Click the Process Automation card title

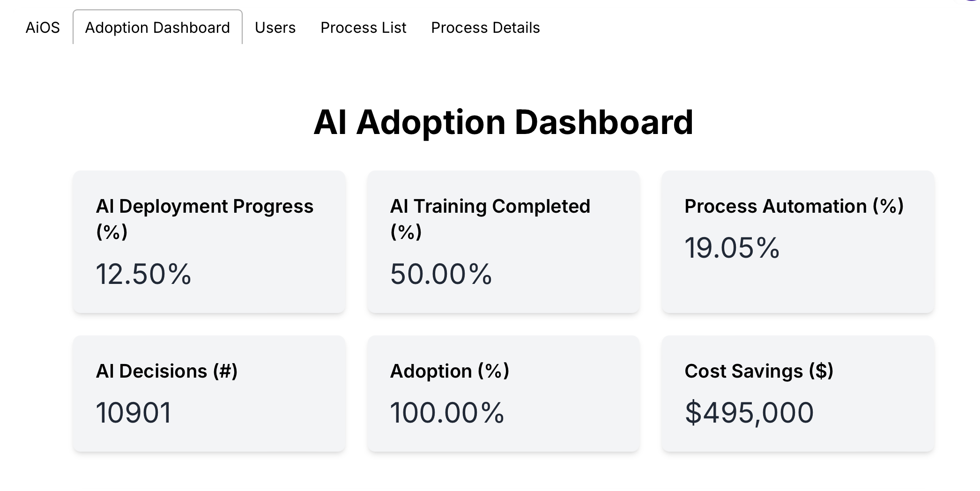coord(794,206)
